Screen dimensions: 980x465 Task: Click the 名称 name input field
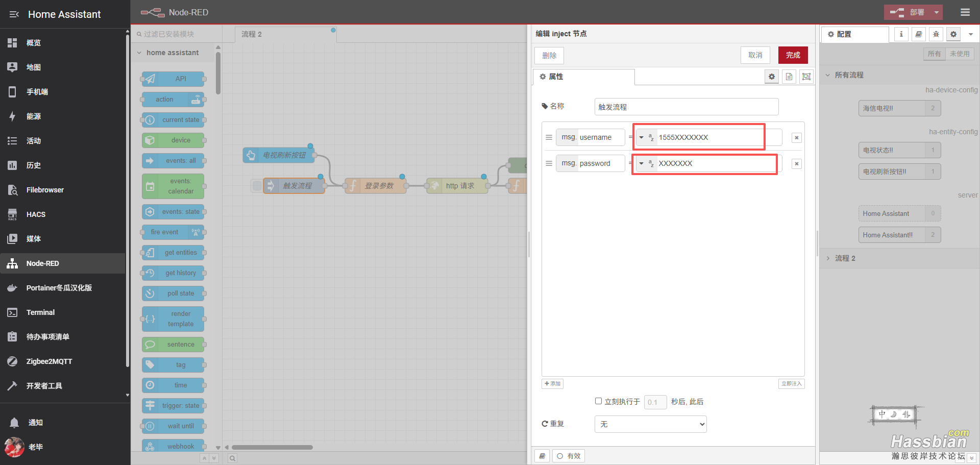(686, 107)
